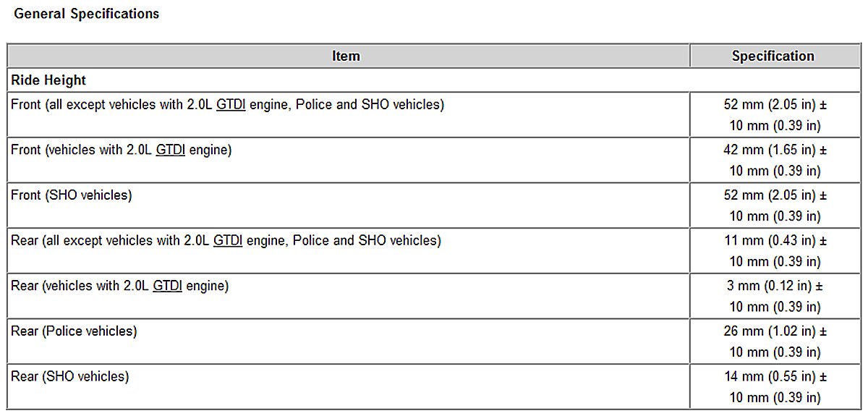
Task: Select the Ride Height section row
Action: (x=49, y=80)
